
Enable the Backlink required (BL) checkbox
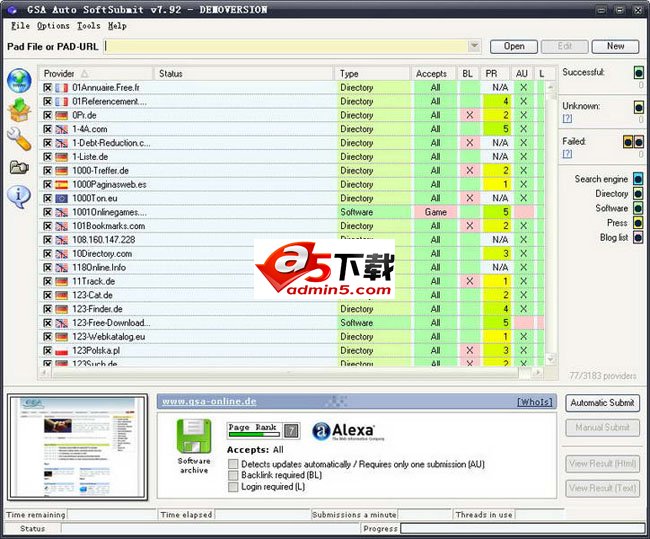coord(233,475)
